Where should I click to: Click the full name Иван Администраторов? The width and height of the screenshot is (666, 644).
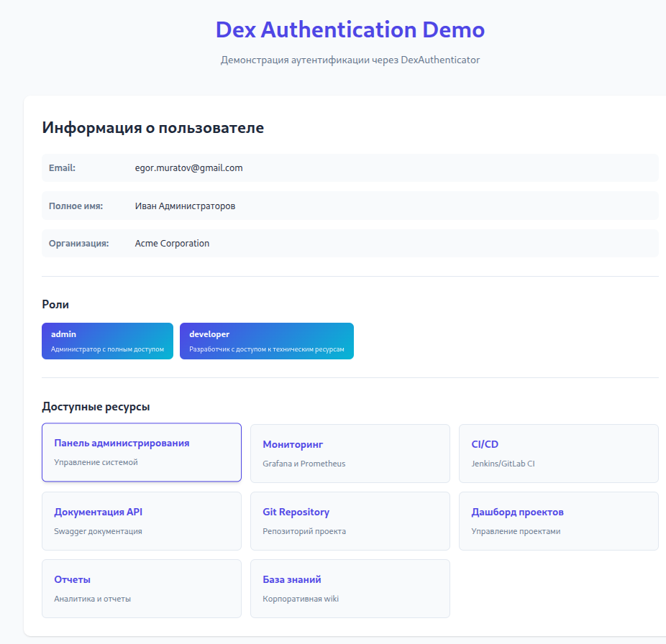point(185,206)
